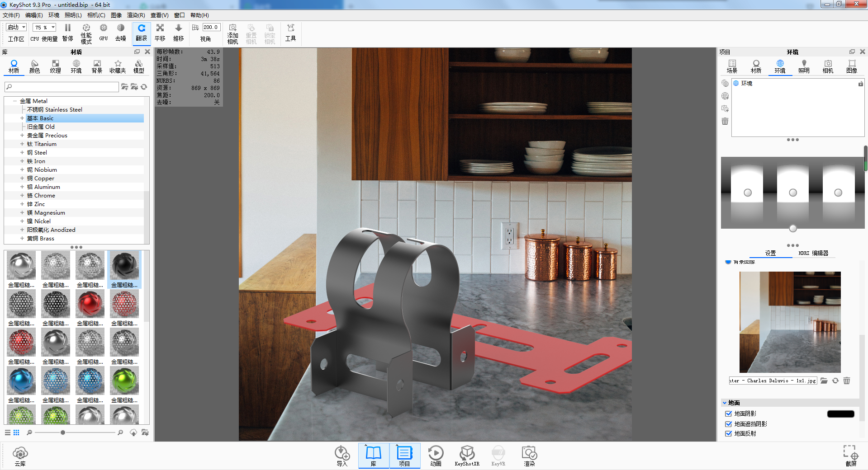Open the Animation (动画) panel

[436, 456]
